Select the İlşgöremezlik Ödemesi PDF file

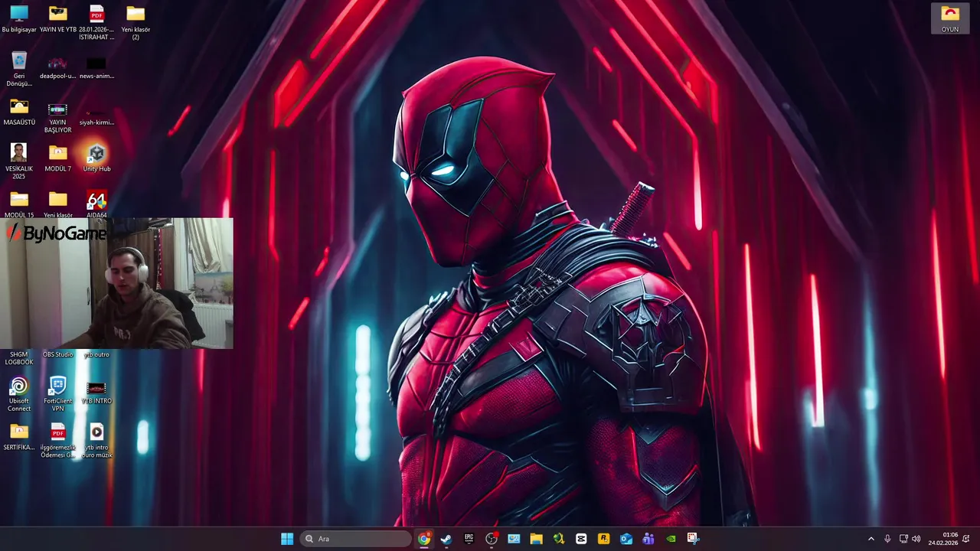coord(57,440)
